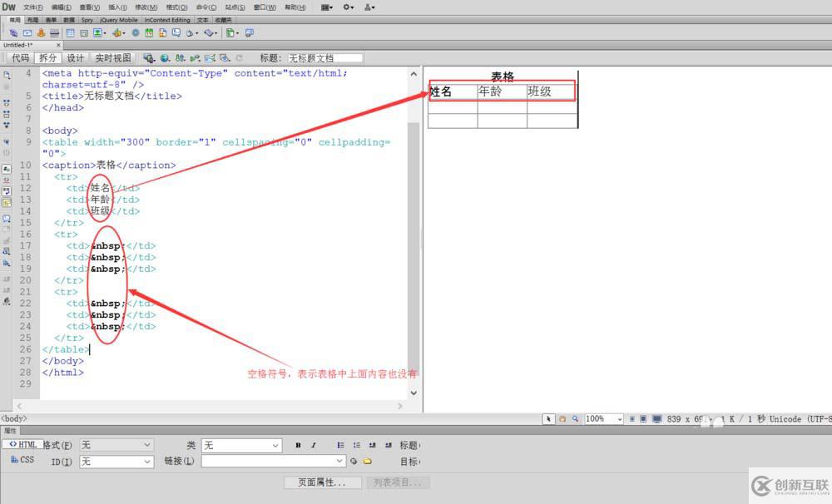Viewport: 832px width, 504px height.
Task: Click the Tag Chooser icon
Action: click(x=249, y=33)
